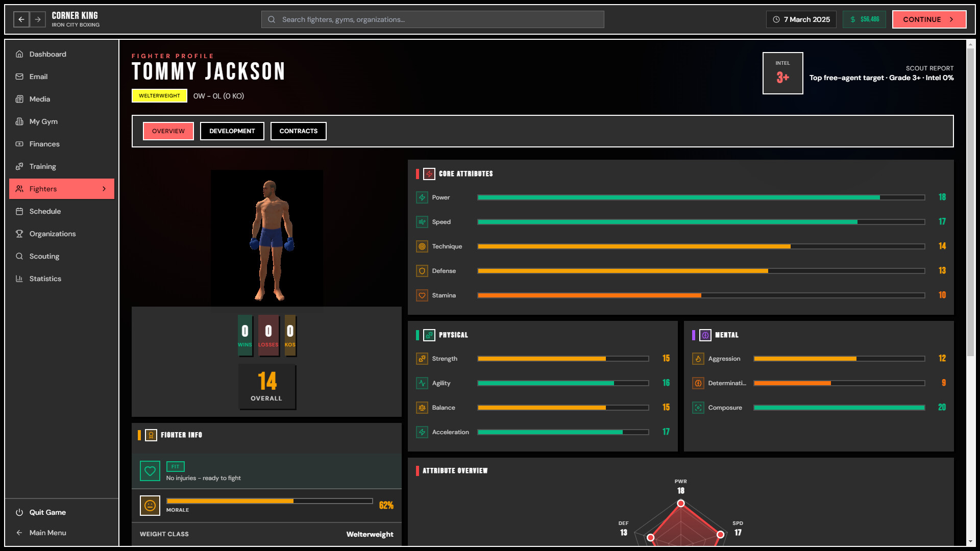This screenshot has width=980, height=551.
Task: Click the Composure icon in the Mental panel
Action: (x=698, y=408)
